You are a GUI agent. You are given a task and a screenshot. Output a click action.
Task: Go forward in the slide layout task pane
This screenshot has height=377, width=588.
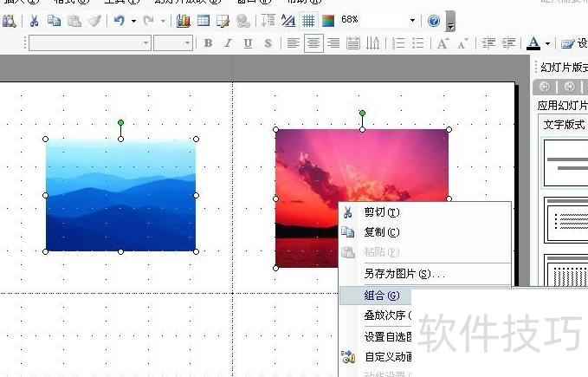569,87
